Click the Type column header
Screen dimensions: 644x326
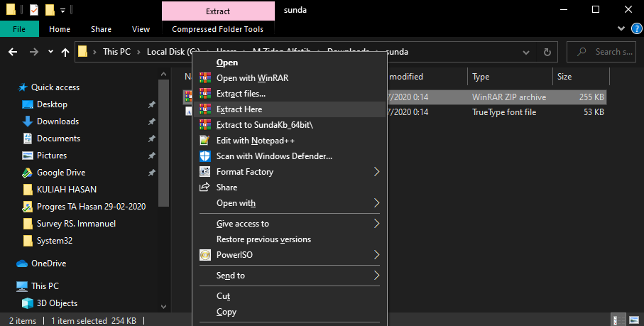(481, 77)
